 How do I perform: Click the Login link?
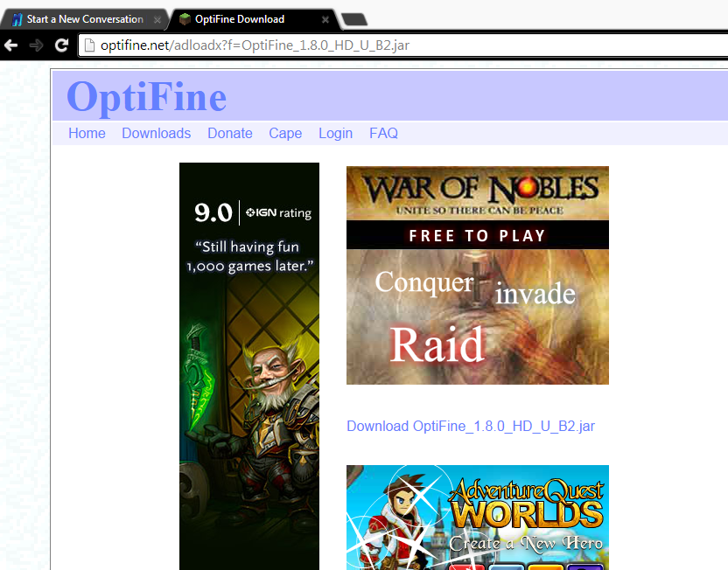335,133
